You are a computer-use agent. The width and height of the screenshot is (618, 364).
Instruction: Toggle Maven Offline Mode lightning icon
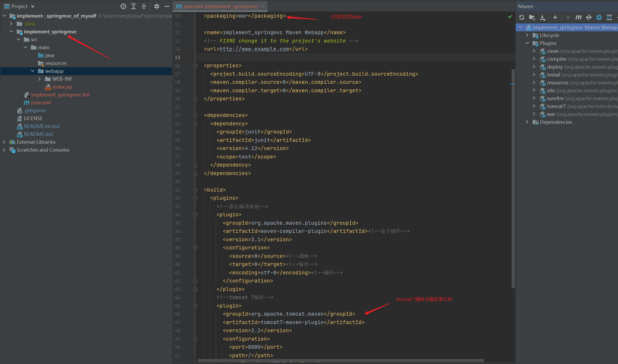click(599, 17)
